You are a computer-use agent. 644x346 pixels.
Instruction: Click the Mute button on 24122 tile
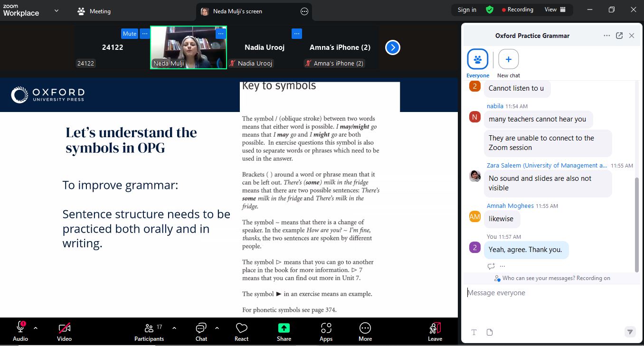[130, 34]
